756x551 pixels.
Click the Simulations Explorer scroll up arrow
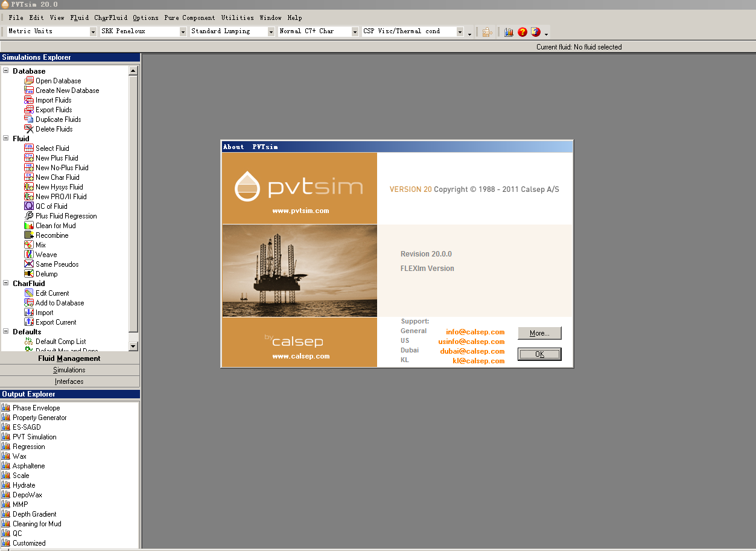[133, 71]
